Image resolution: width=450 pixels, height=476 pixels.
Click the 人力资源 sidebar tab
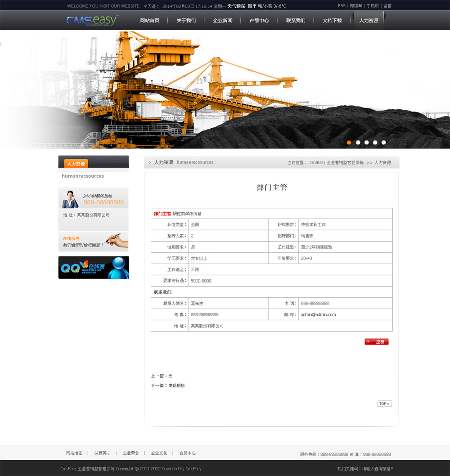point(76,164)
